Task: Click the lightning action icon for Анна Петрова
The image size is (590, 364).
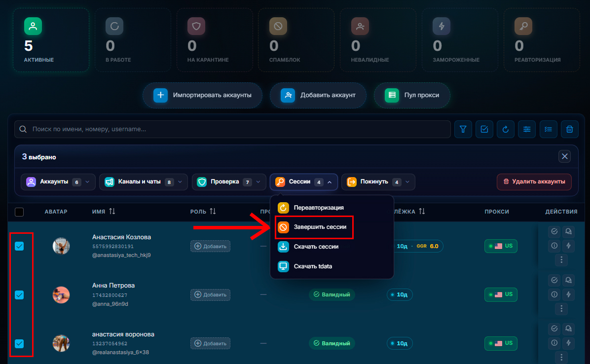Action: [569, 294]
